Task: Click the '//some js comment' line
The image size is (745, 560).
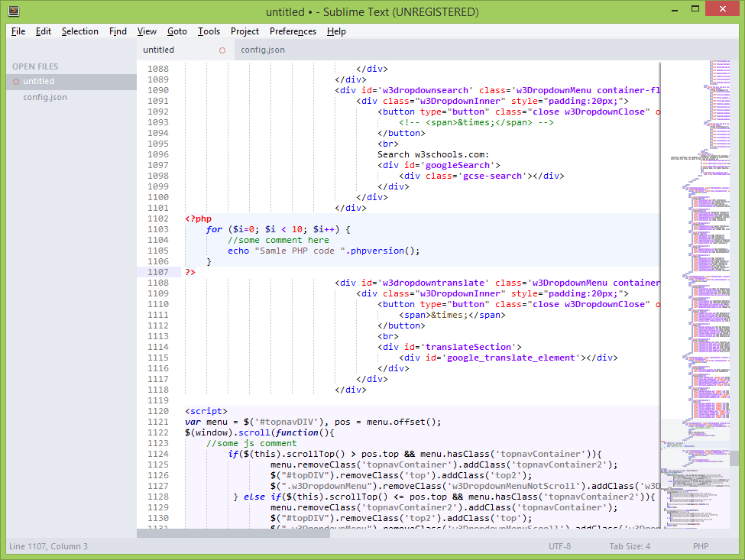Action: pos(251,443)
